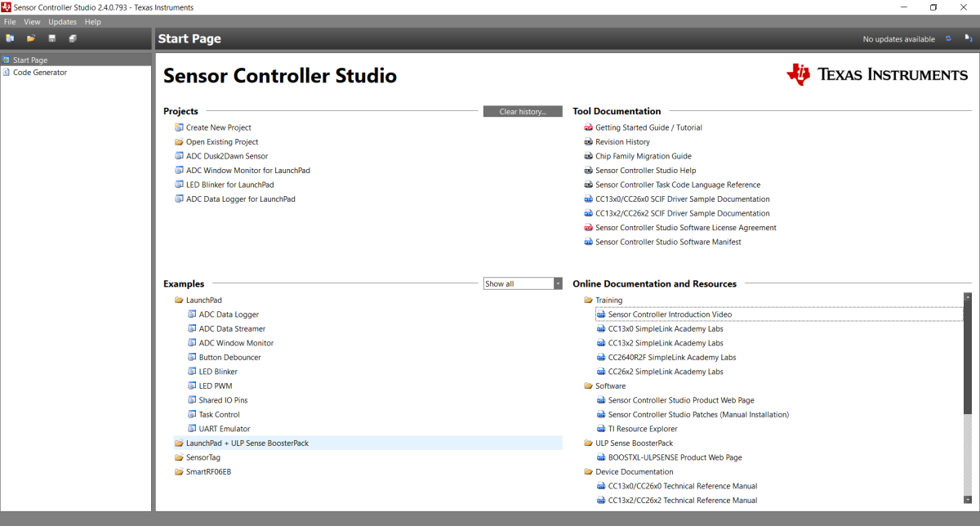Open the Updates menu
Image resolution: width=980 pixels, height=526 pixels.
tap(62, 22)
